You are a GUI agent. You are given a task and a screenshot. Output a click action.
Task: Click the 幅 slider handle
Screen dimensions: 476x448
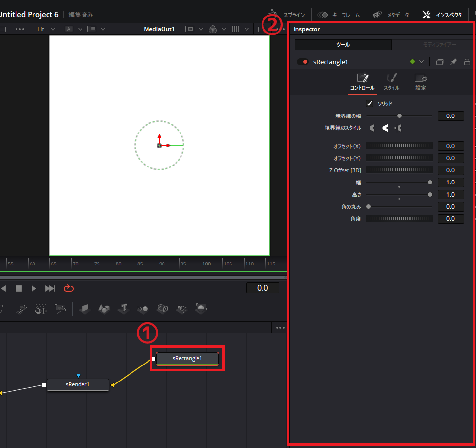click(430, 182)
